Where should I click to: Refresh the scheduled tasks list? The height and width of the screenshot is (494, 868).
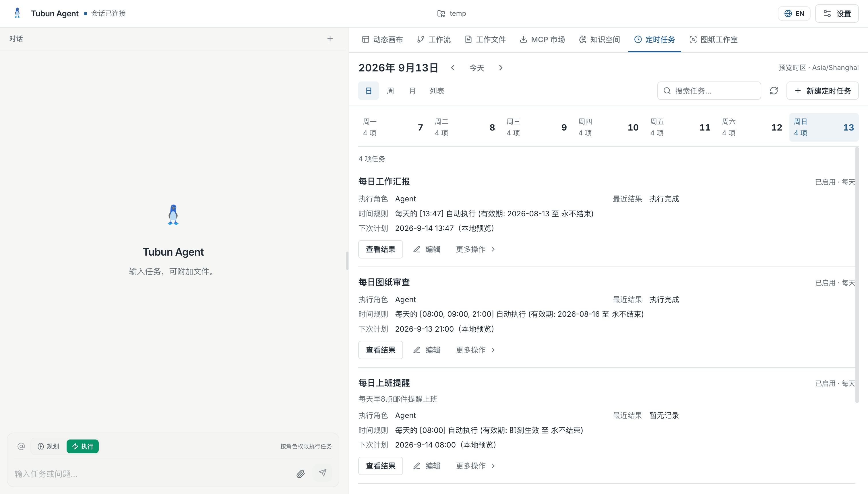tap(774, 91)
